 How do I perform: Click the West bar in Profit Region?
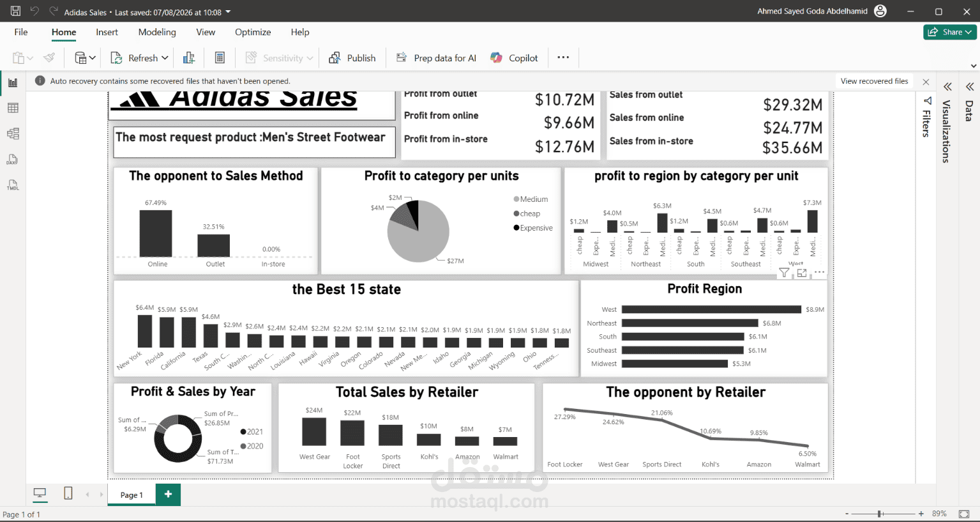pyautogui.click(x=711, y=309)
